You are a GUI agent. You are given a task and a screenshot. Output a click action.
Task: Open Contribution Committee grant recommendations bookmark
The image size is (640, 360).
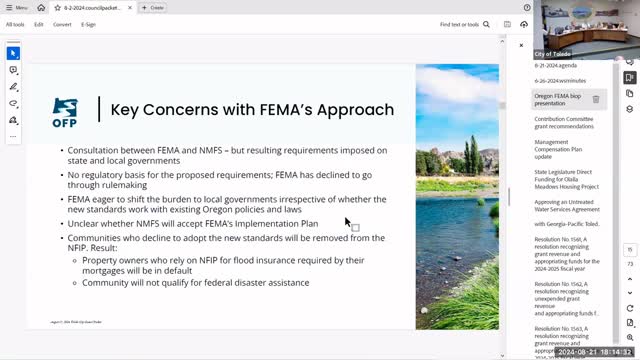pyautogui.click(x=564, y=122)
